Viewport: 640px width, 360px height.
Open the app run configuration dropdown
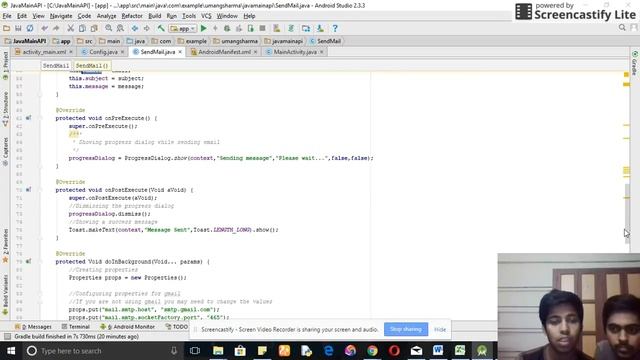click(x=183, y=29)
